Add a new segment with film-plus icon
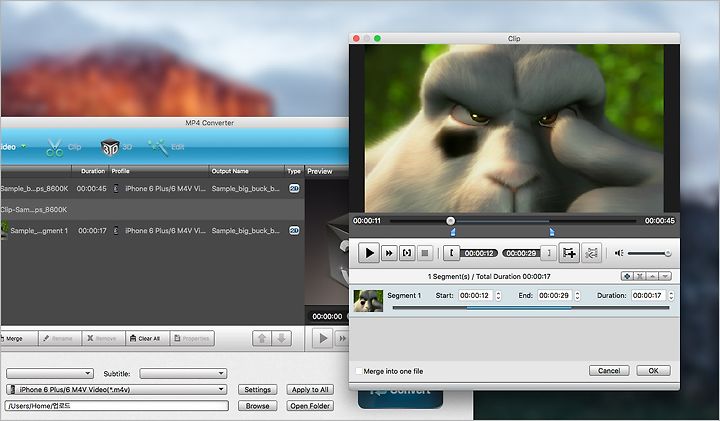Image resolution: width=720 pixels, height=421 pixels. click(569, 253)
